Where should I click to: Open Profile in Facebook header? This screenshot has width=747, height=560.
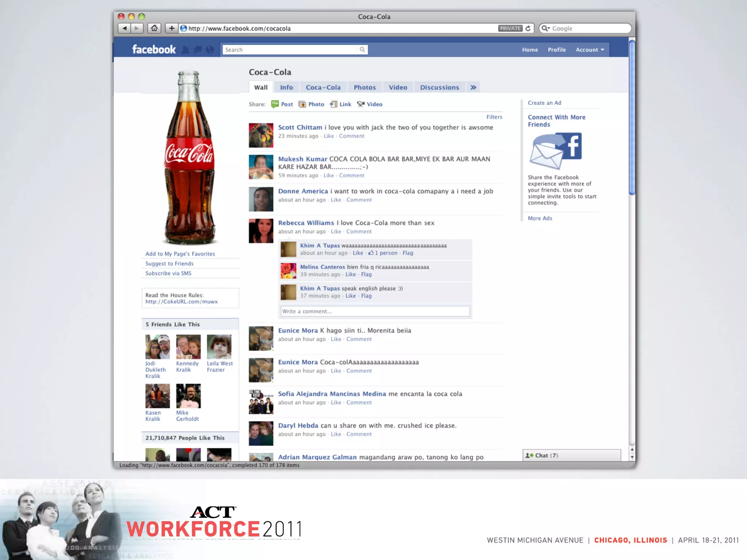pyautogui.click(x=557, y=50)
